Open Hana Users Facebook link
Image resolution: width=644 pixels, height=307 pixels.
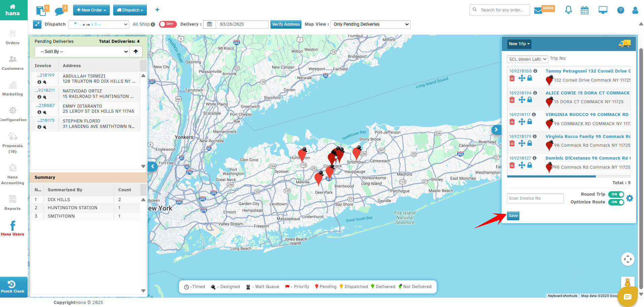(x=12, y=228)
